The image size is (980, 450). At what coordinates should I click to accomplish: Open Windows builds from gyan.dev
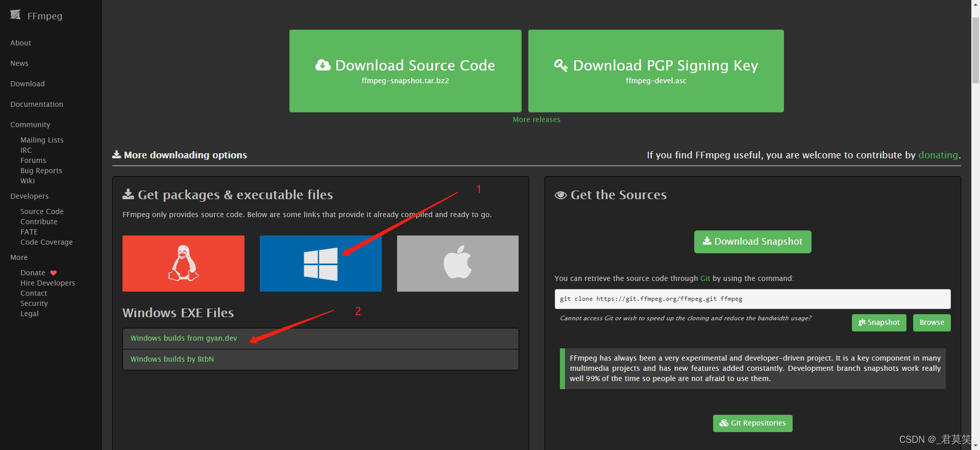coord(184,338)
